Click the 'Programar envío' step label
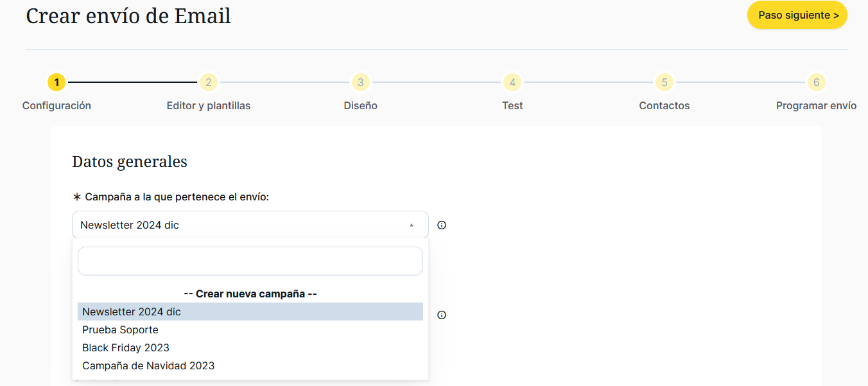The width and height of the screenshot is (868, 386). (816, 106)
